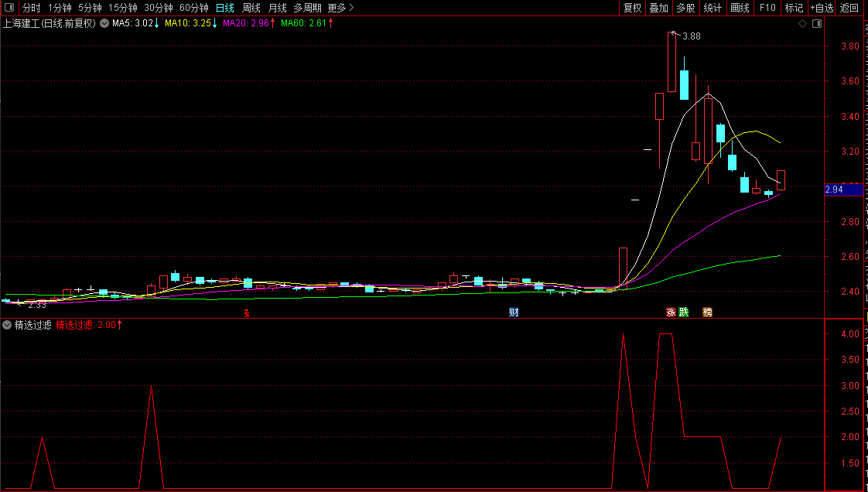
Task: Click the 榜 ranking marker icon
Action: click(x=707, y=313)
